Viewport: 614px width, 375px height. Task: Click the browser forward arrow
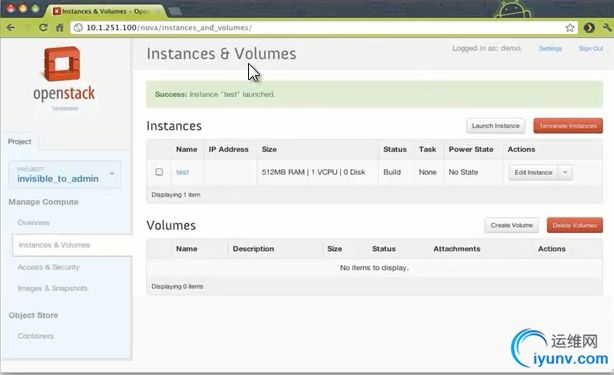(x=27, y=28)
